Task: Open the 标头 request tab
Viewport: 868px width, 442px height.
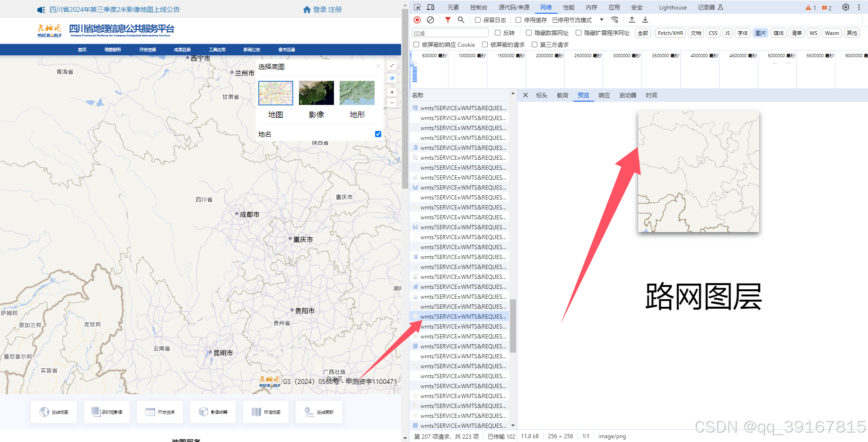Action: (x=542, y=95)
